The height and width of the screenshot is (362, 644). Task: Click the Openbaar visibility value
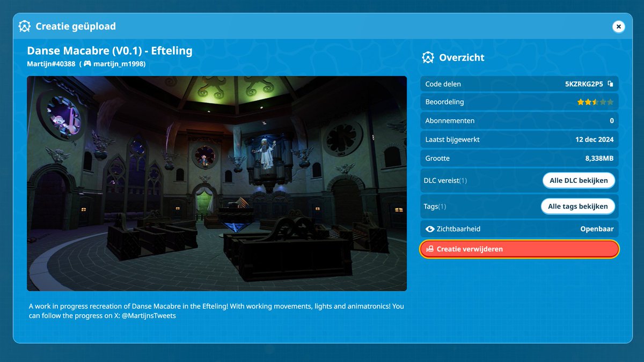pos(597,229)
